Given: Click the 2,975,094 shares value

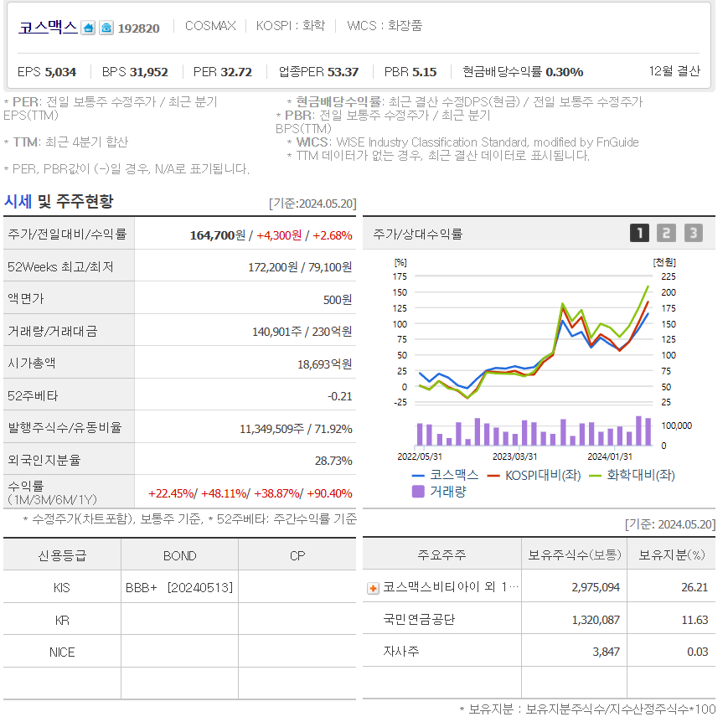Looking at the screenshot, I should (596, 588).
